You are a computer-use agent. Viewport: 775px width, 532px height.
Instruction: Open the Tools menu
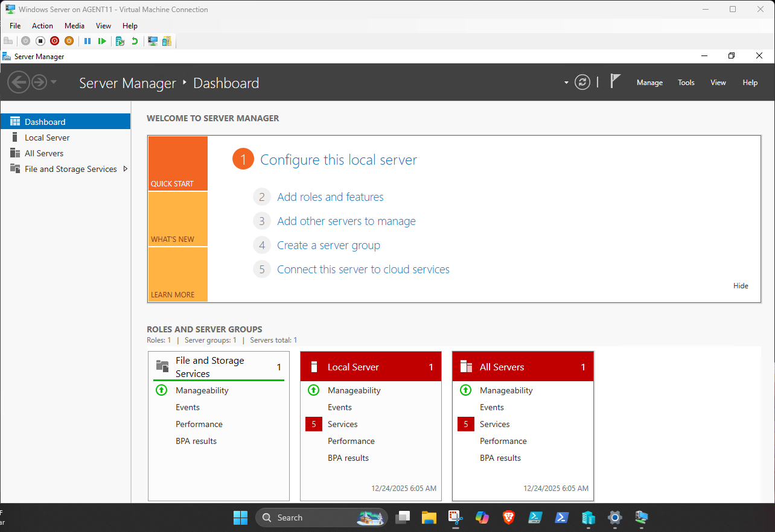[x=686, y=82]
